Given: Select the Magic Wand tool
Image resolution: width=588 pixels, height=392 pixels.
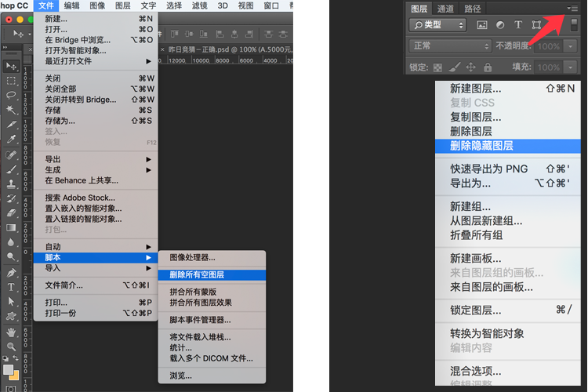Looking at the screenshot, I should pos(11,110).
